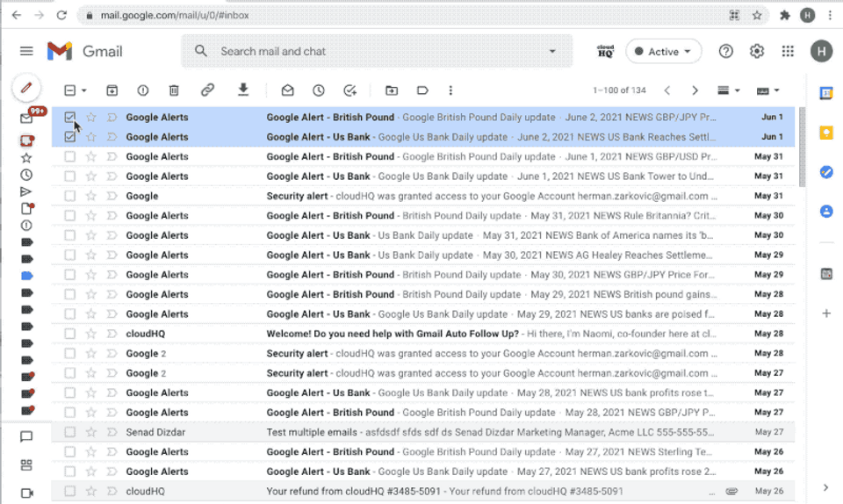Move selected emails to a folder

(392, 90)
